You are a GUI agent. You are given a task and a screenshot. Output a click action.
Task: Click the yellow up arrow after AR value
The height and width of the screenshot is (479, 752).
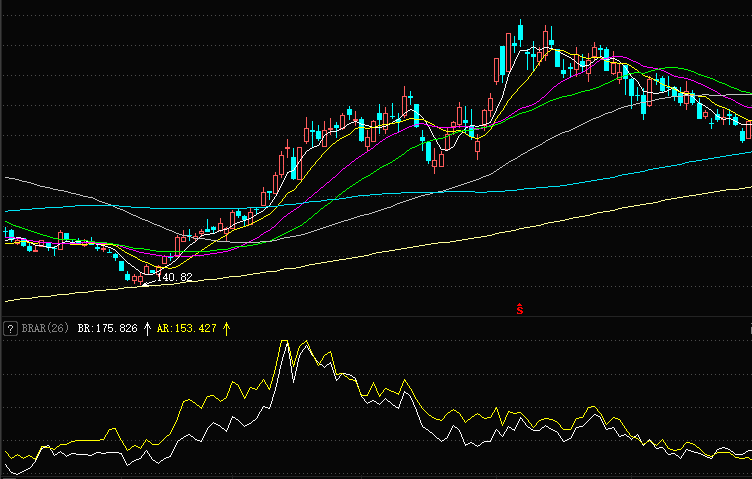[x=227, y=328]
